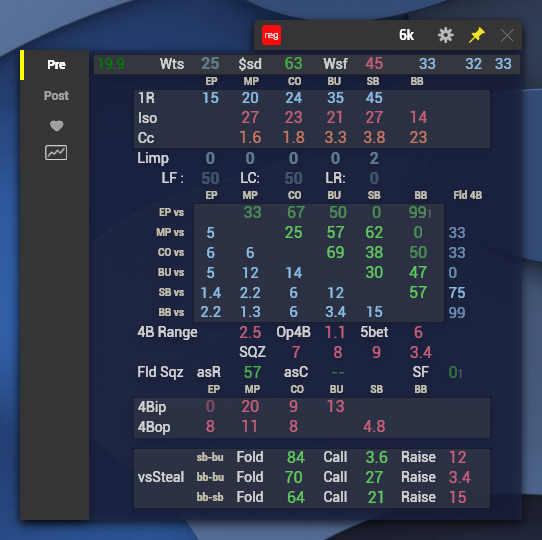The height and width of the screenshot is (540, 542).
Task: Click sb-bu Raise value 12
Action: coord(457,457)
